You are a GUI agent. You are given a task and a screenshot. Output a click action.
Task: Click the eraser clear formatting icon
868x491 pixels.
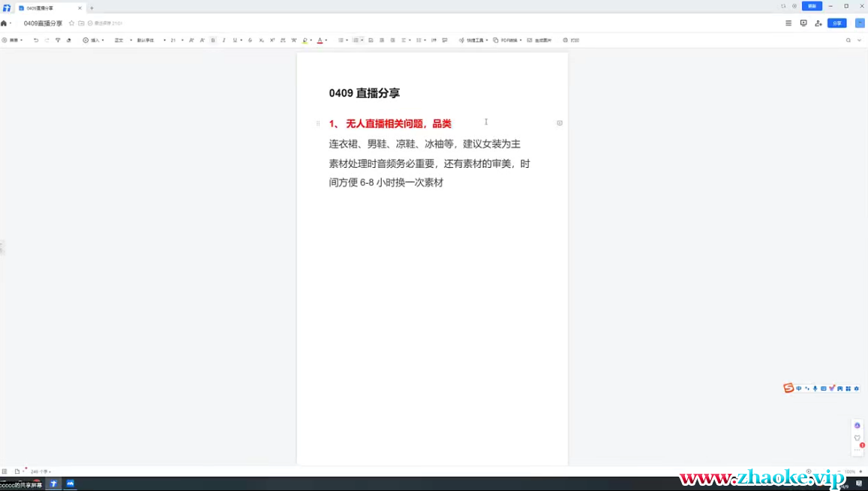click(69, 40)
